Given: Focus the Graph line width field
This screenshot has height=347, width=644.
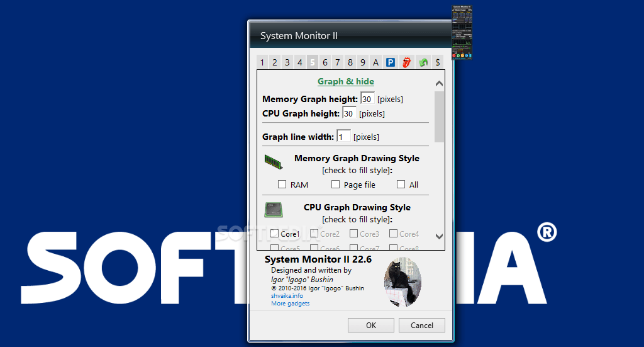Looking at the screenshot, I should point(343,137).
